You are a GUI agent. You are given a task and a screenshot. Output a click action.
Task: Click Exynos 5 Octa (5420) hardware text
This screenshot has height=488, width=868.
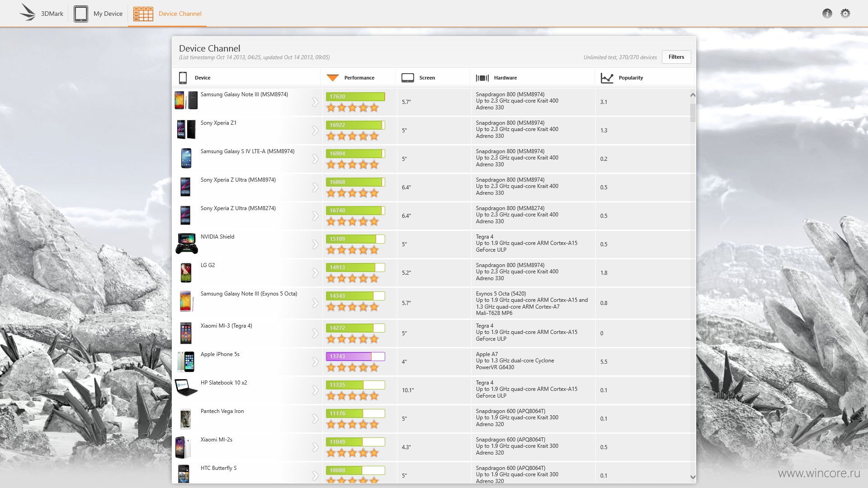[501, 294]
